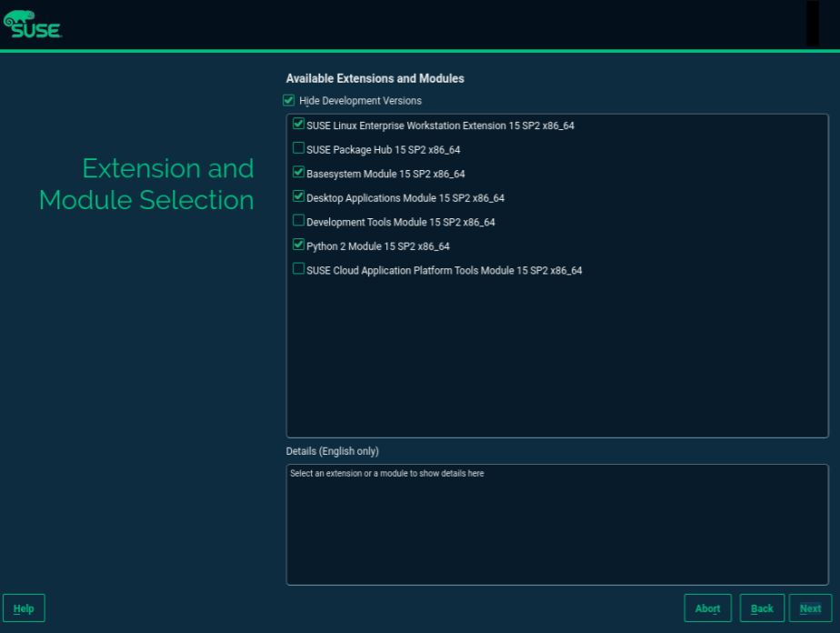Click inside the Details text area
The width and height of the screenshot is (840, 633).
(x=557, y=527)
